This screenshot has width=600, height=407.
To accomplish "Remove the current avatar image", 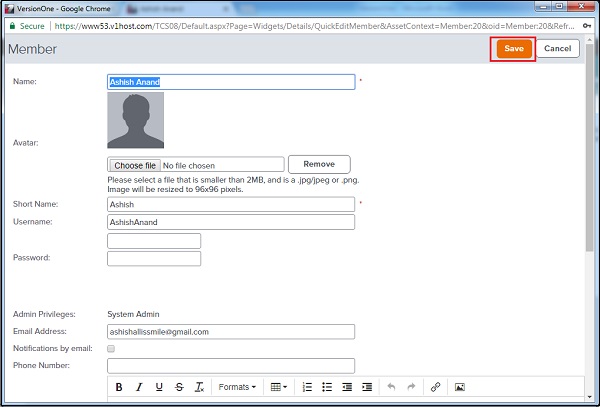I will (318, 164).
